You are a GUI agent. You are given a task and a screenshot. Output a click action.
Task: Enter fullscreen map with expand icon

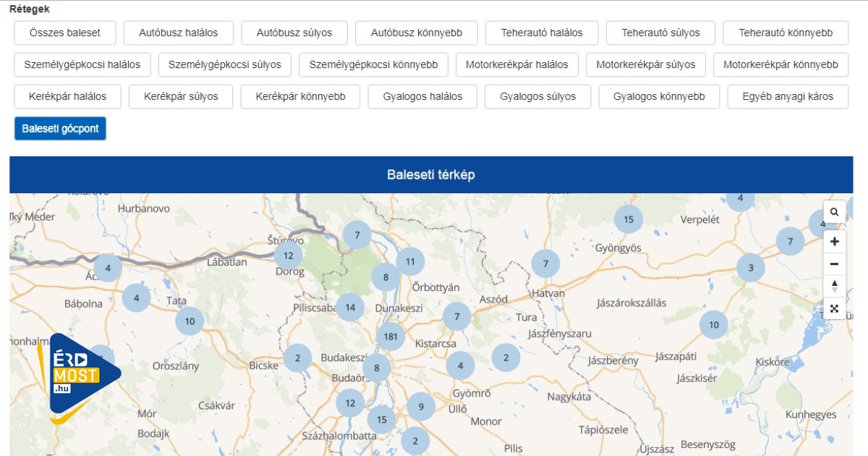point(834,308)
